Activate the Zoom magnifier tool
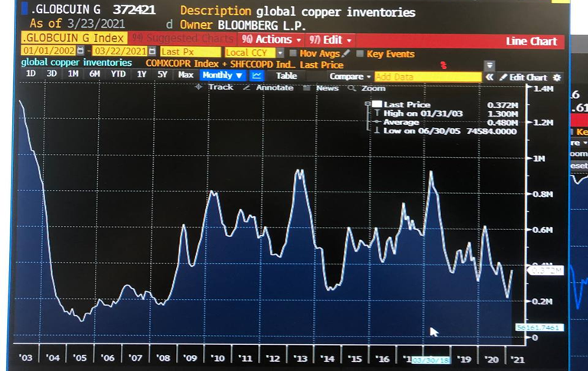The image size is (588, 371). click(x=367, y=89)
